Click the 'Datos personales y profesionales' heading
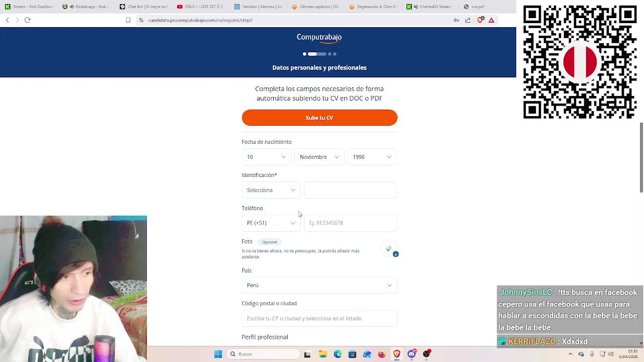The image size is (644, 362). coord(319,67)
